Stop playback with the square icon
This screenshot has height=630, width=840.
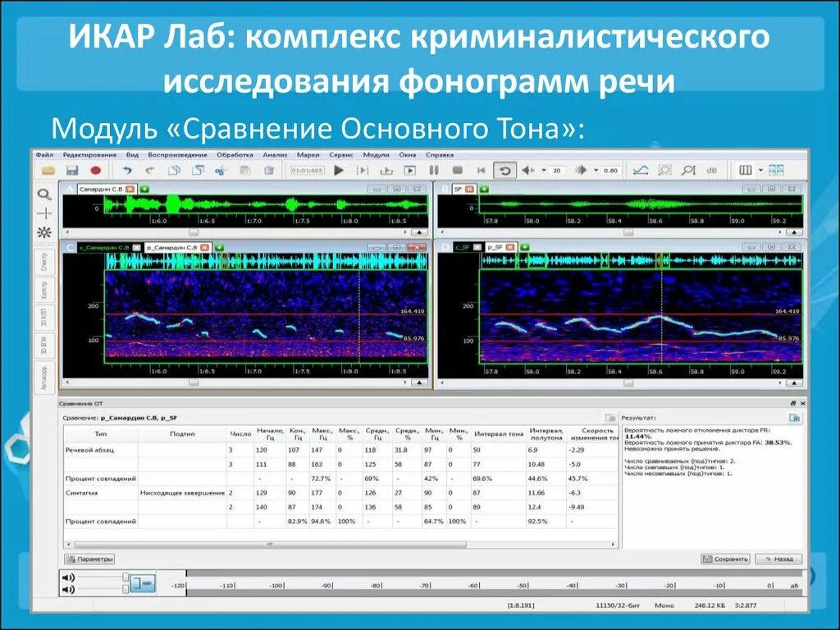(458, 171)
